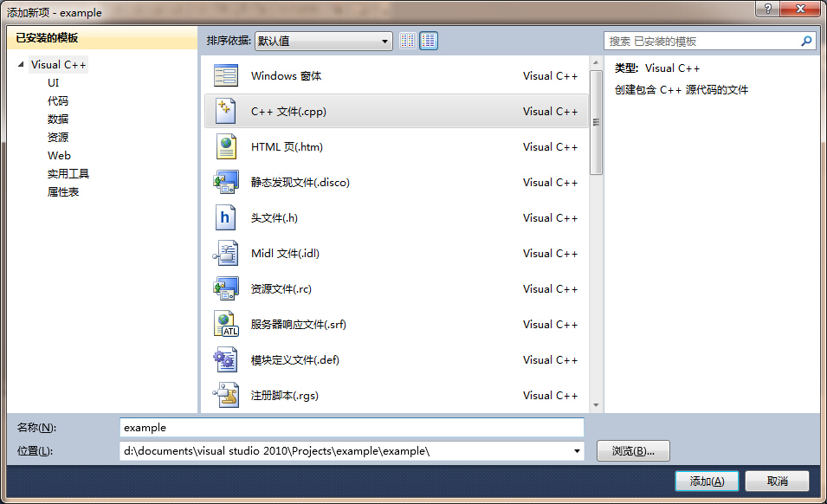Select 属性表 category in tree
The height and width of the screenshot is (504, 827).
[63, 192]
